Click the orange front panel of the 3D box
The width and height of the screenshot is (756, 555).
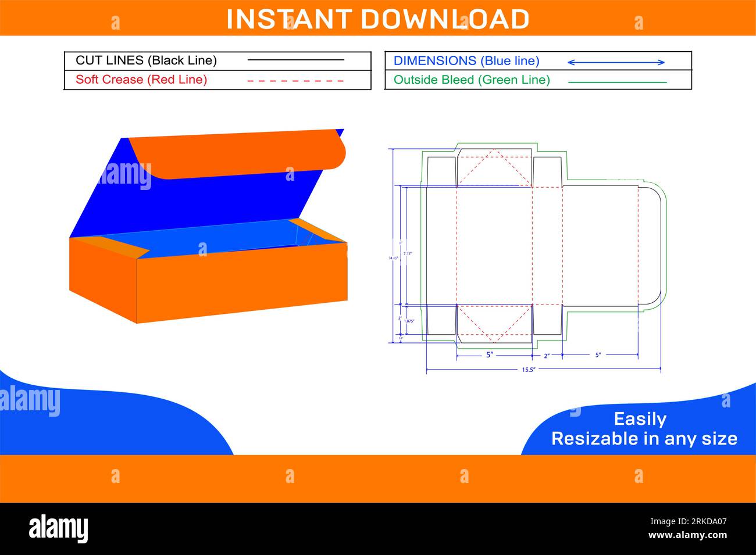[241, 285]
